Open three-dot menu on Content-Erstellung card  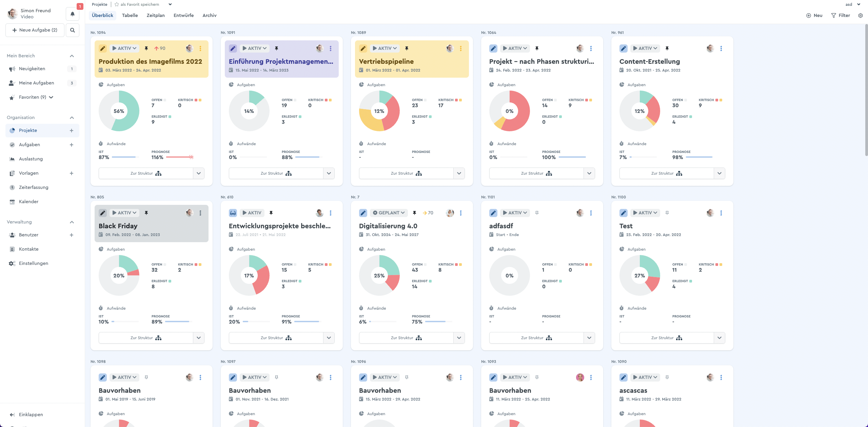tap(721, 48)
